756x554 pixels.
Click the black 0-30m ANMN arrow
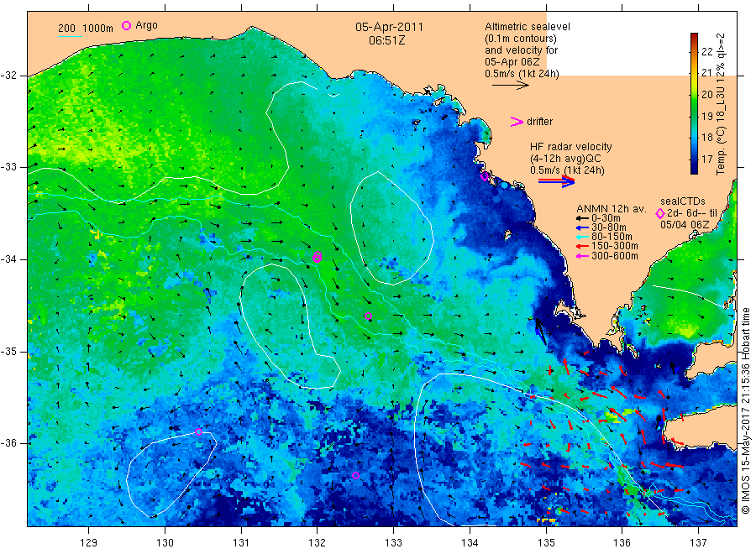[x=582, y=218]
